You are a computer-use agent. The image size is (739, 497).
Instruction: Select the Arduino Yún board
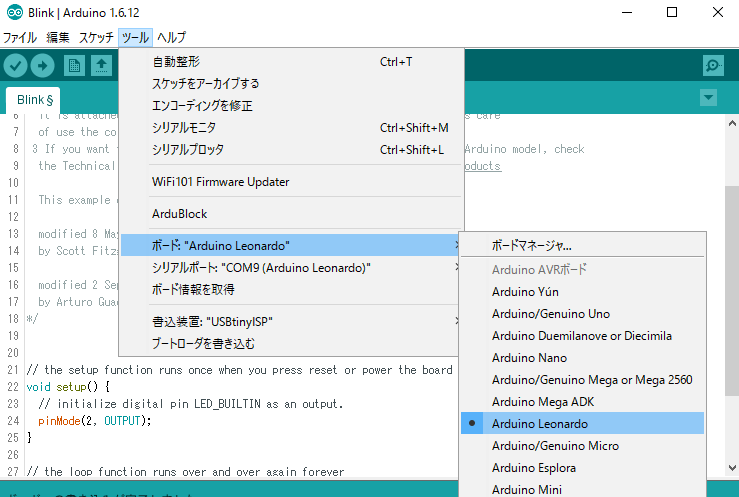[x=583, y=292]
